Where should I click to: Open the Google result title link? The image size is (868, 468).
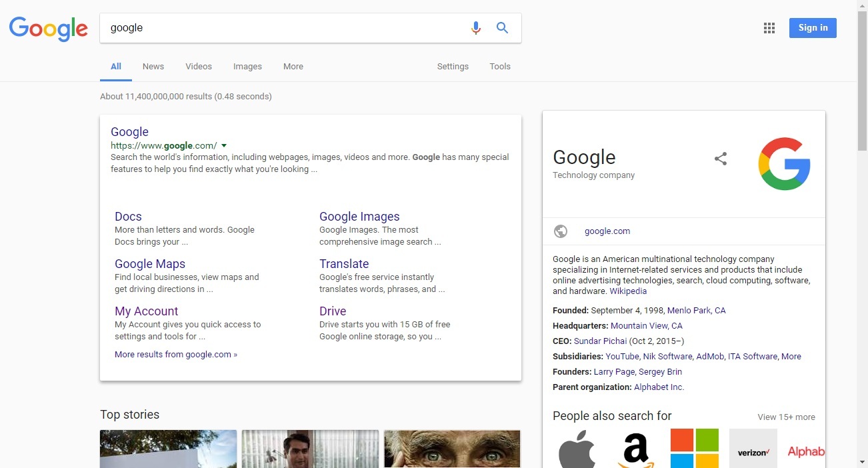[129, 132]
